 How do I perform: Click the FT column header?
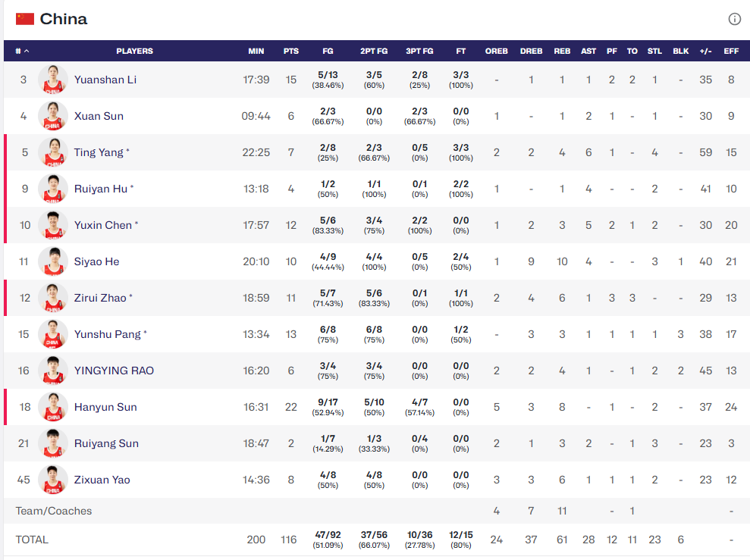pyautogui.click(x=460, y=51)
